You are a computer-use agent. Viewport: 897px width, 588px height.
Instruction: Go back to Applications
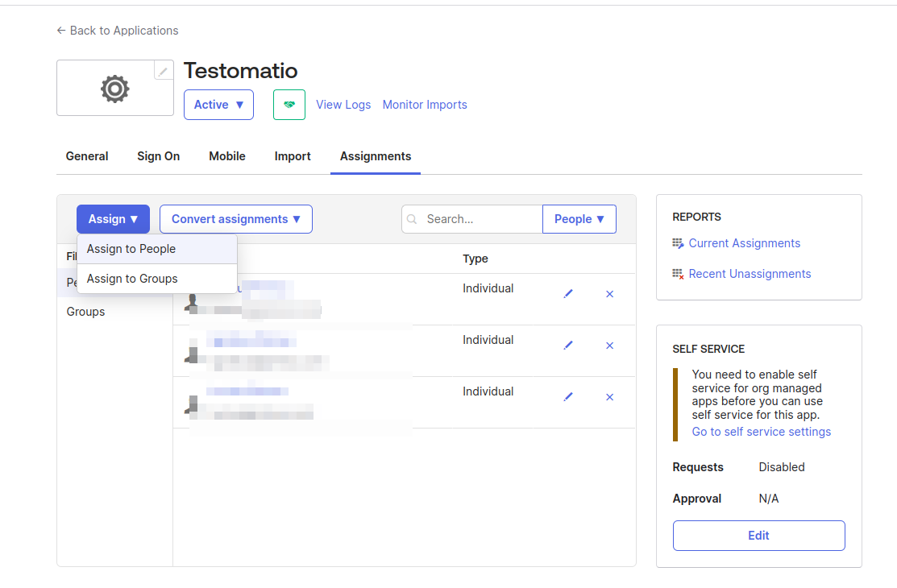(x=118, y=31)
